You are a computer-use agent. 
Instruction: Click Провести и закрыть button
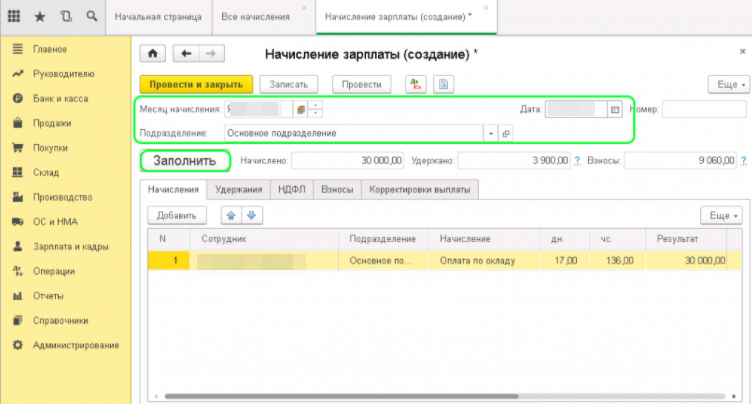(196, 84)
